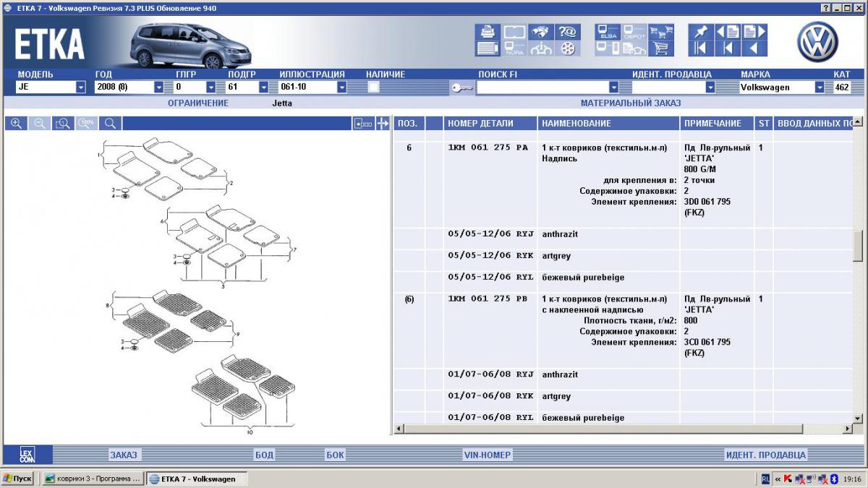Click the НОМЕР ДЕТАЛИ column header
The image size is (868, 488).
490,124
